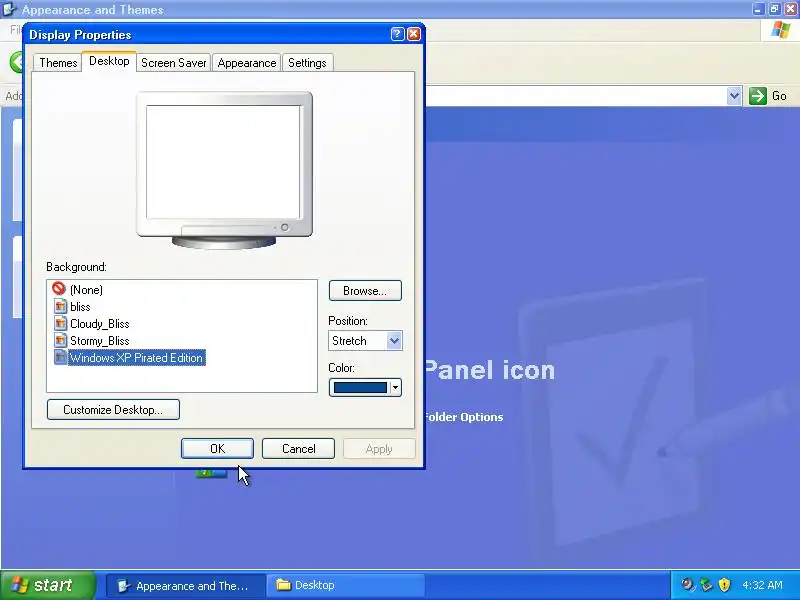Click the green Go arrow in address bar
The image size is (800, 600).
(758, 96)
